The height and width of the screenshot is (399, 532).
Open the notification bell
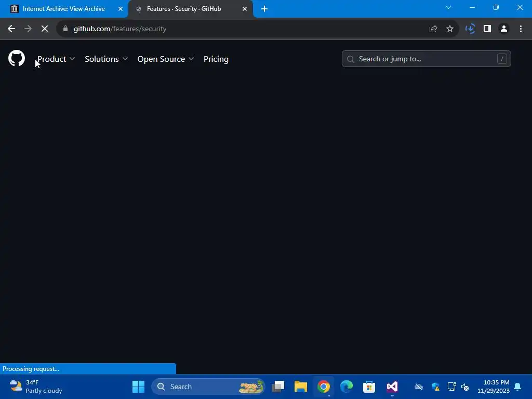coord(518,387)
